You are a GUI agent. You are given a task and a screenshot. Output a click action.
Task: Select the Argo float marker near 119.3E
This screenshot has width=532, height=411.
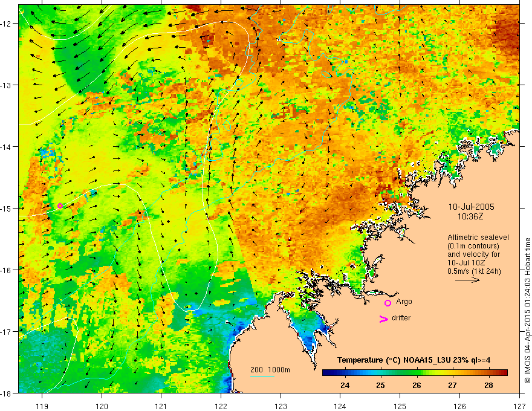[60, 206]
